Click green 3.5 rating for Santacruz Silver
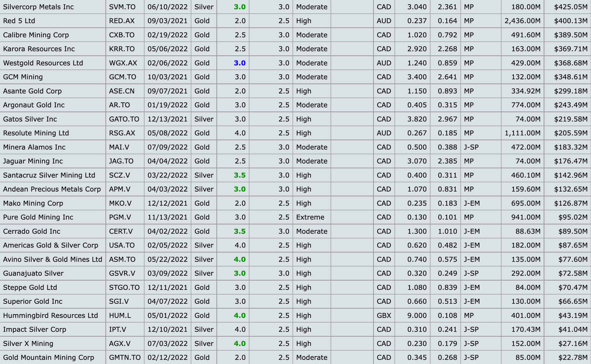The image size is (591, 364). click(240, 175)
